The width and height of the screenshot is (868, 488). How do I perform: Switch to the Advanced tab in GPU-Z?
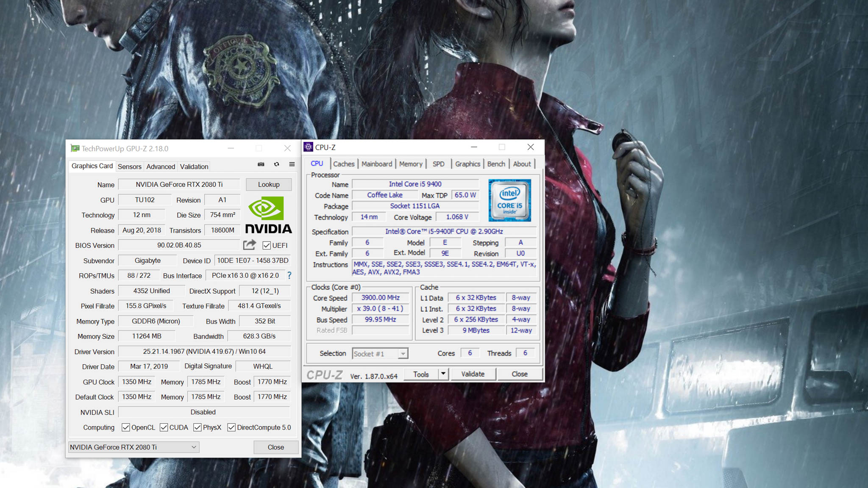point(161,166)
